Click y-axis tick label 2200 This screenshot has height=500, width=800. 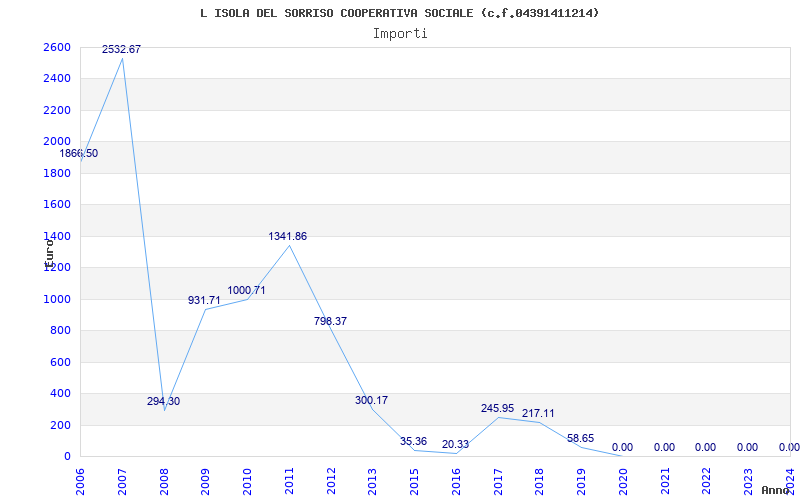[x=57, y=111]
